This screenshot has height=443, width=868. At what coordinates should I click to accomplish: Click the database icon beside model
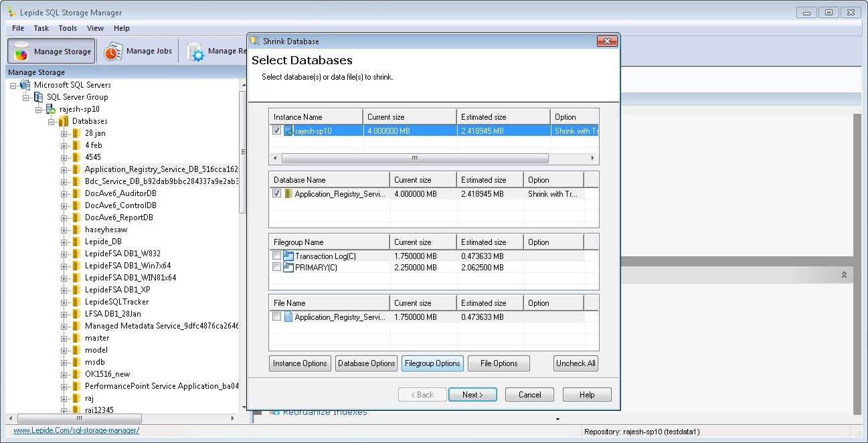click(x=76, y=350)
